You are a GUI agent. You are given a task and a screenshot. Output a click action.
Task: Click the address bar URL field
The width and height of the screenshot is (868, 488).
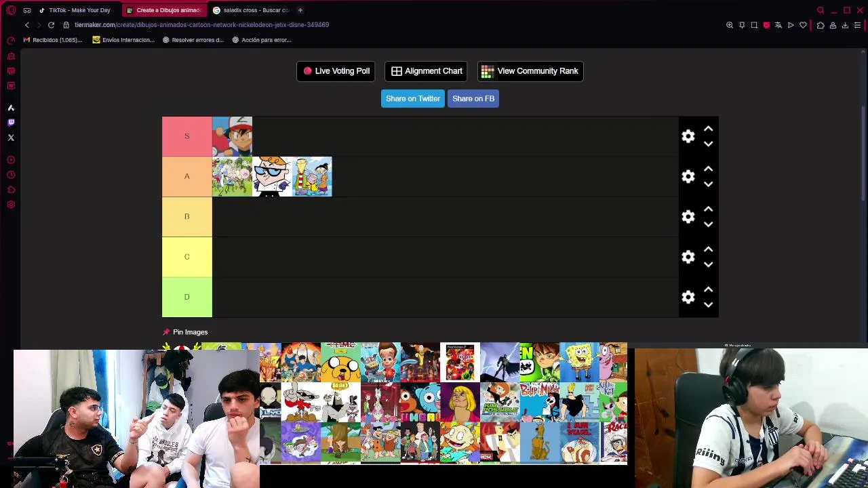[x=201, y=25]
